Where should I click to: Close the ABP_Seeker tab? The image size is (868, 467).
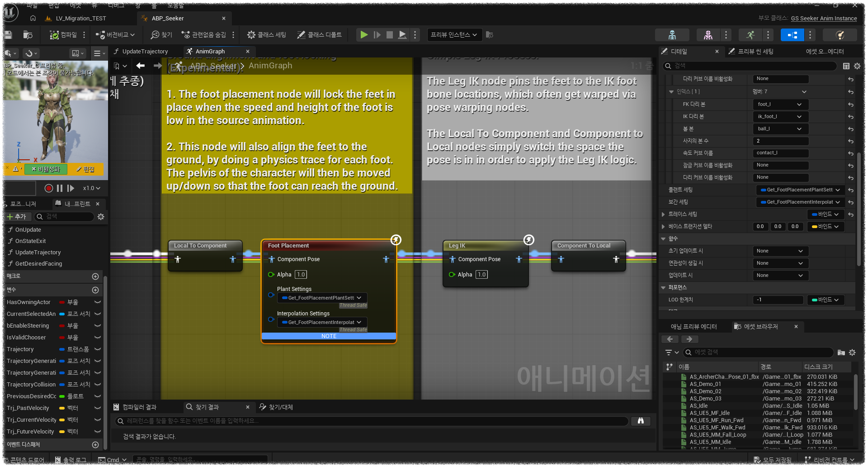coord(224,19)
